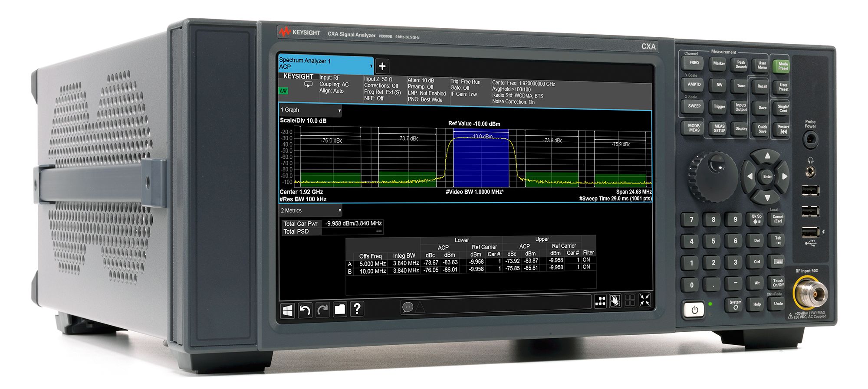
Task: Tap the Center 1.92 GHz readout
Action: click(x=301, y=192)
